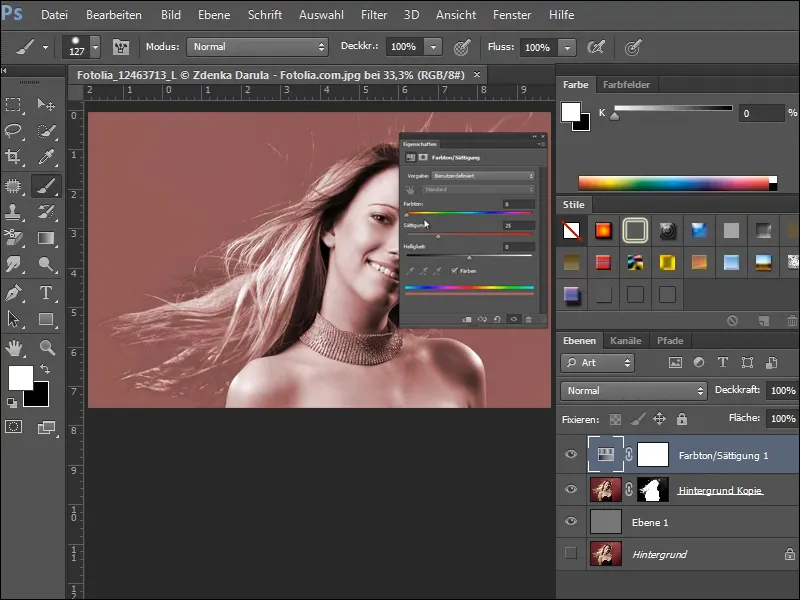800x600 pixels.
Task: Open the Datei menu
Action: [54, 15]
